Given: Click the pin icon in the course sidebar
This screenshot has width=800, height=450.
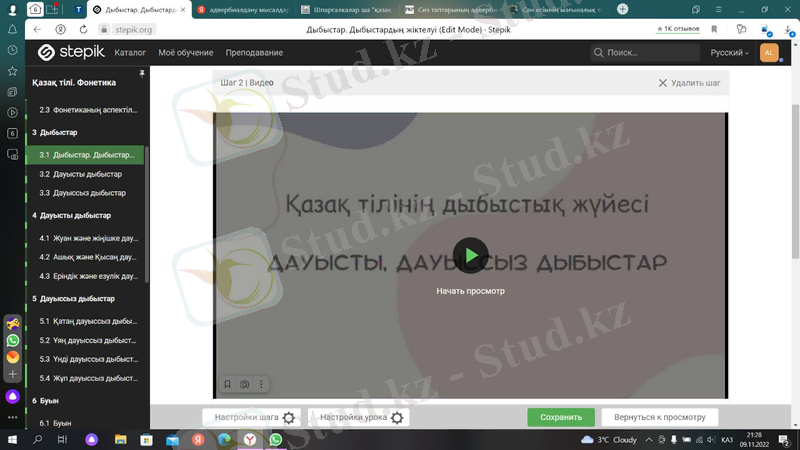Looking at the screenshot, I should coord(142,75).
